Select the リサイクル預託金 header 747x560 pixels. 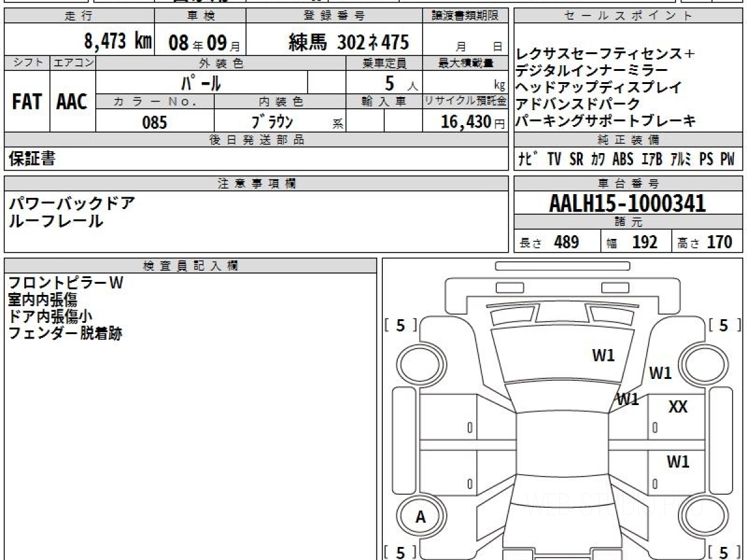466,101
